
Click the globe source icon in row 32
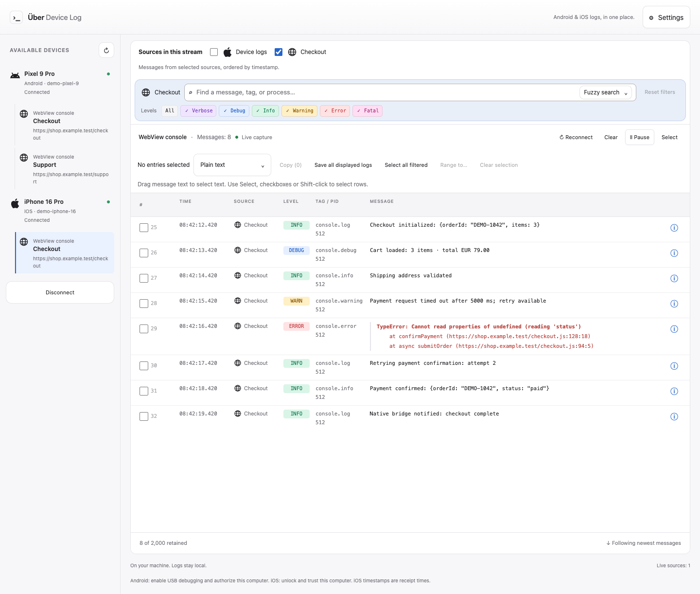tap(238, 414)
